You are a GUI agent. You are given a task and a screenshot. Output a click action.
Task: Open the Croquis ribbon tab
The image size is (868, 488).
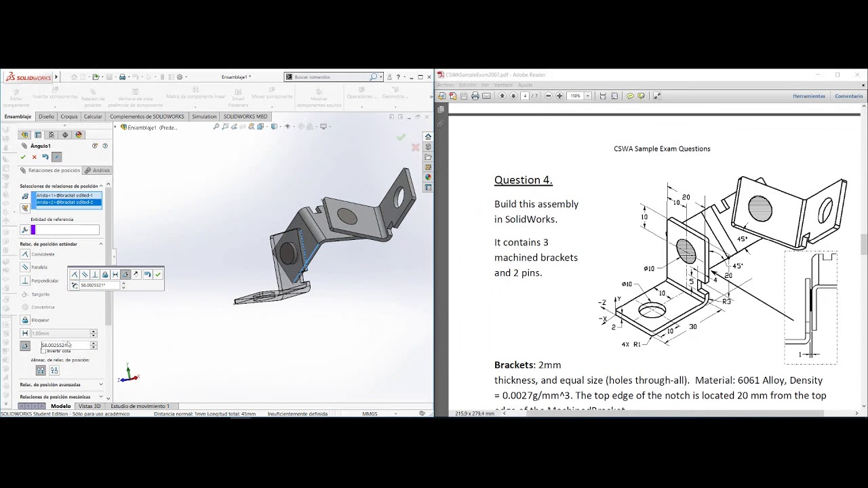tap(69, 117)
